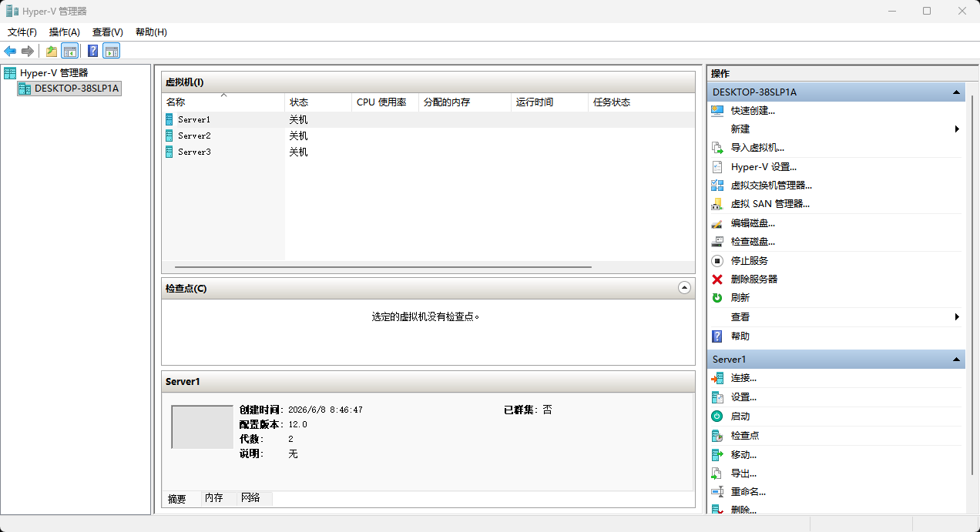Click the 关机 status of Server3
980x532 pixels.
click(298, 152)
